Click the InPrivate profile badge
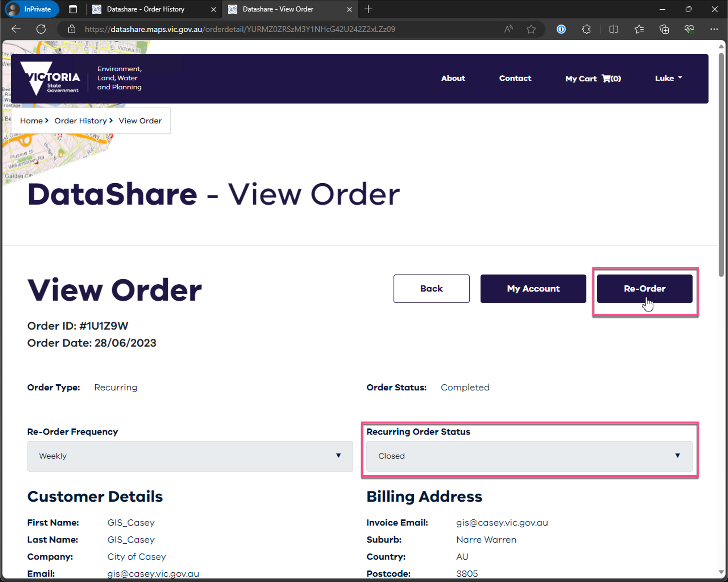This screenshot has height=582, width=728. click(x=32, y=9)
